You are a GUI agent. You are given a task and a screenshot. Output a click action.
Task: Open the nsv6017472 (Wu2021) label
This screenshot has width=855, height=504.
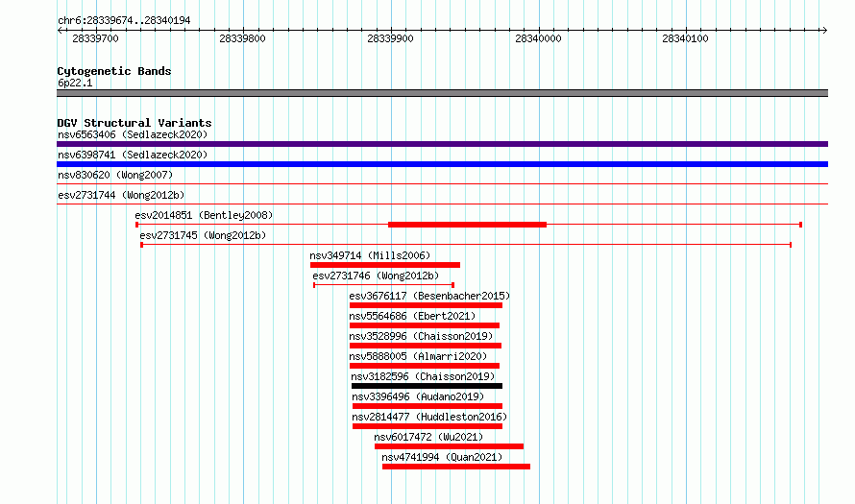pos(428,437)
